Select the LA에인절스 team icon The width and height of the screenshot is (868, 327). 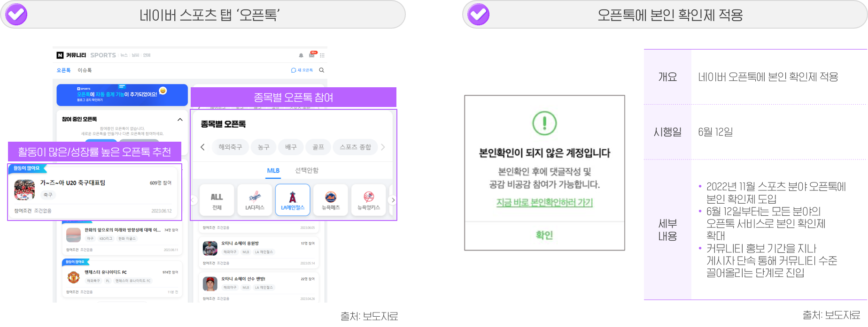(293, 200)
